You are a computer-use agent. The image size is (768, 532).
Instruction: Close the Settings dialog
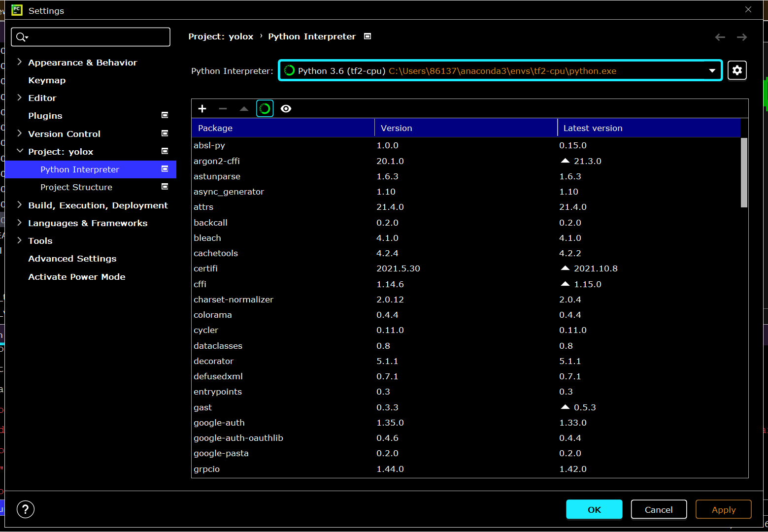click(748, 10)
